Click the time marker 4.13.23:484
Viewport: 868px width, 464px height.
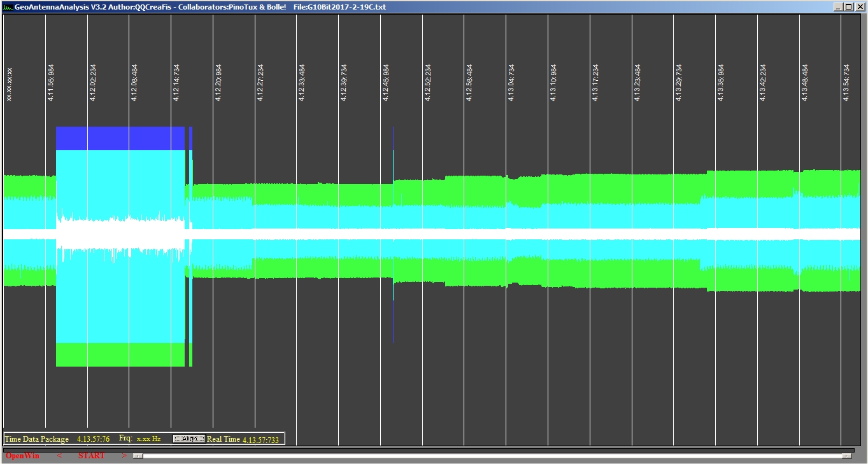[637, 83]
